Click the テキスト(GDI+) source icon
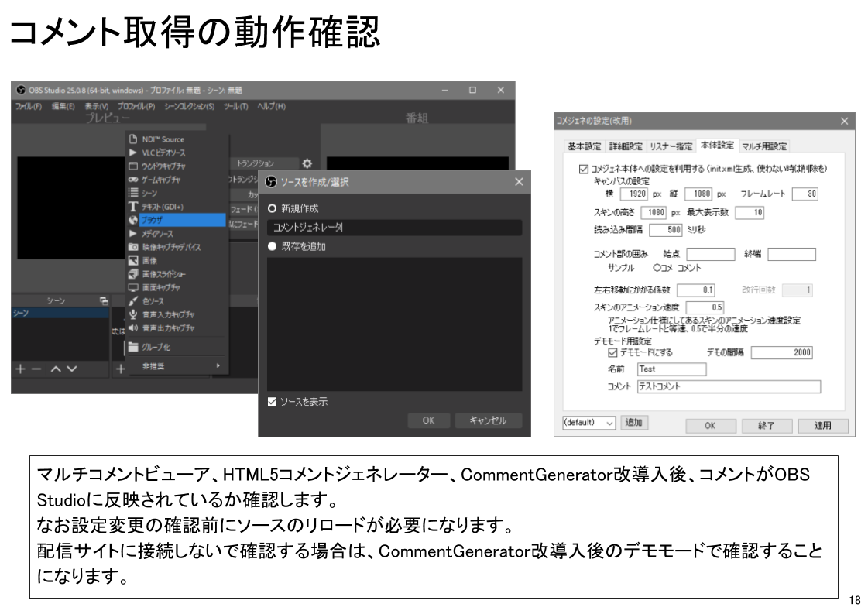 (133, 205)
